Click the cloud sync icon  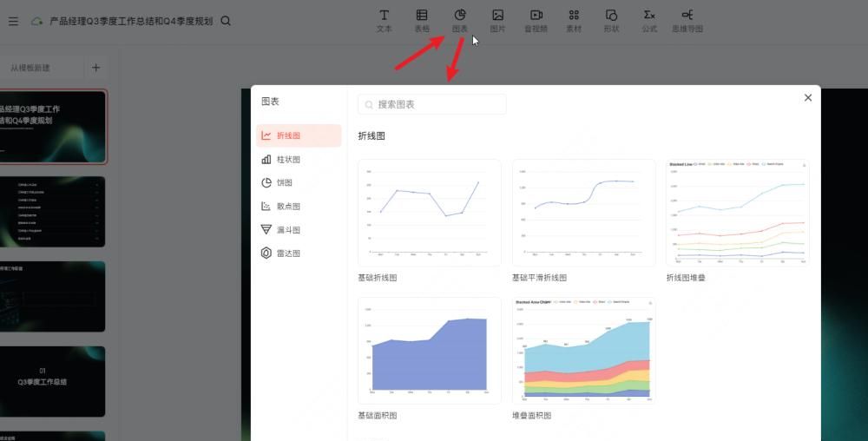[x=36, y=21]
